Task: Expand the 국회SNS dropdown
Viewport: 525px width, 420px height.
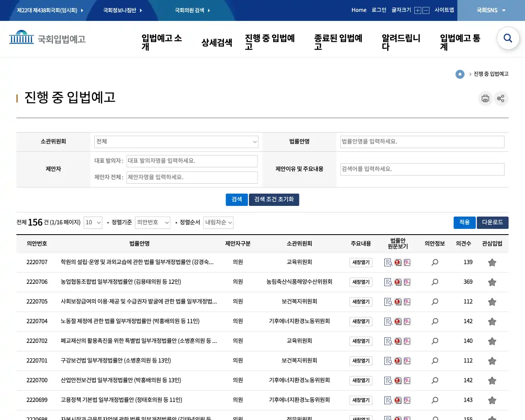Action: click(491, 10)
